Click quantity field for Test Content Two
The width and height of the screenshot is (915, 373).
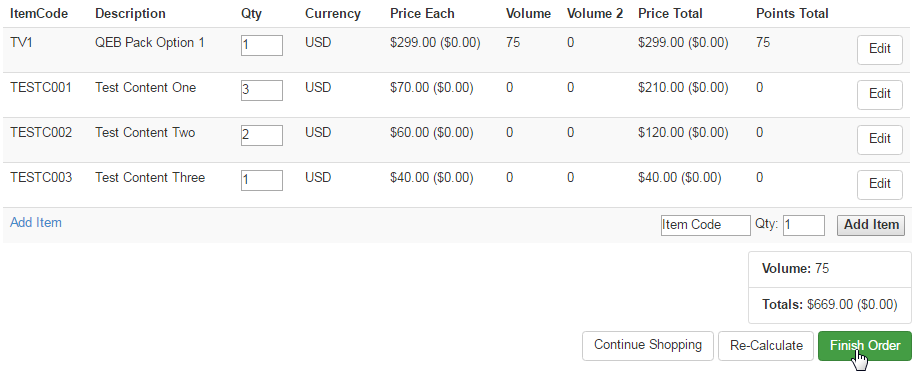(x=261, y=135)
